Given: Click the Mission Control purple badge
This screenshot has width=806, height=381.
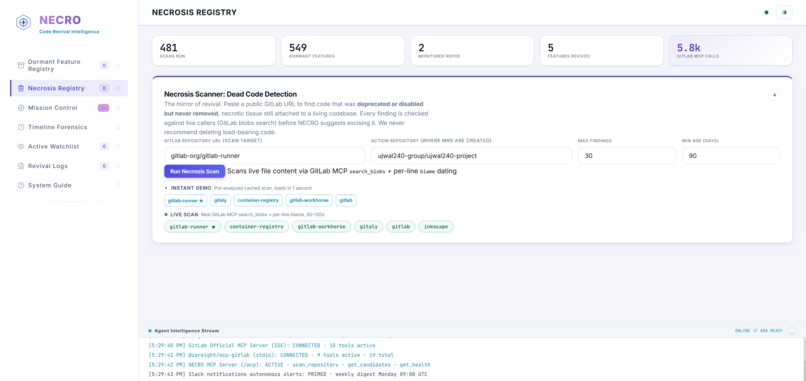Looking at the screenshot, I should coord(103,108).
